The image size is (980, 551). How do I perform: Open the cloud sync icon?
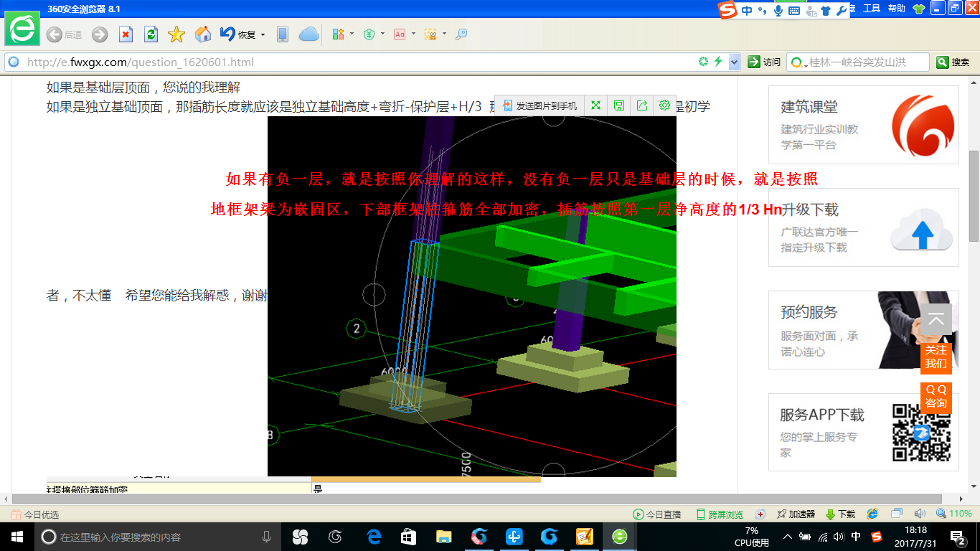308,34
